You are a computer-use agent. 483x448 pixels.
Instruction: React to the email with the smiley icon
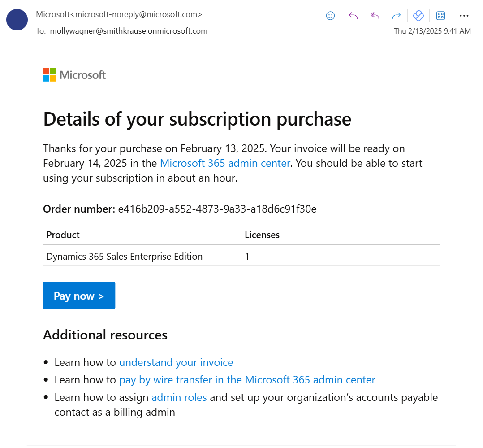point(331,16)
